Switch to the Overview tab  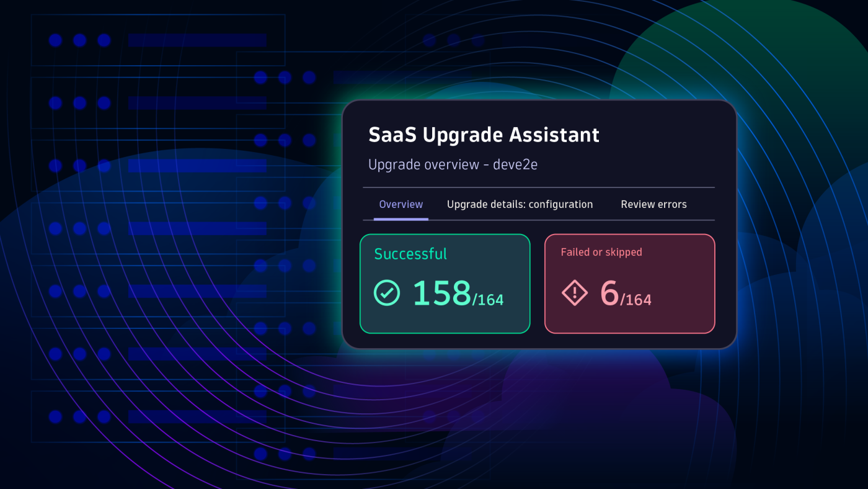coord(401,204)
